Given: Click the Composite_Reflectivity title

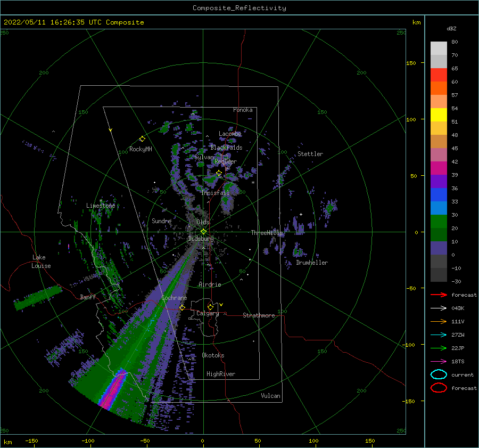Looking at the screenshot, I should (240, 8).
